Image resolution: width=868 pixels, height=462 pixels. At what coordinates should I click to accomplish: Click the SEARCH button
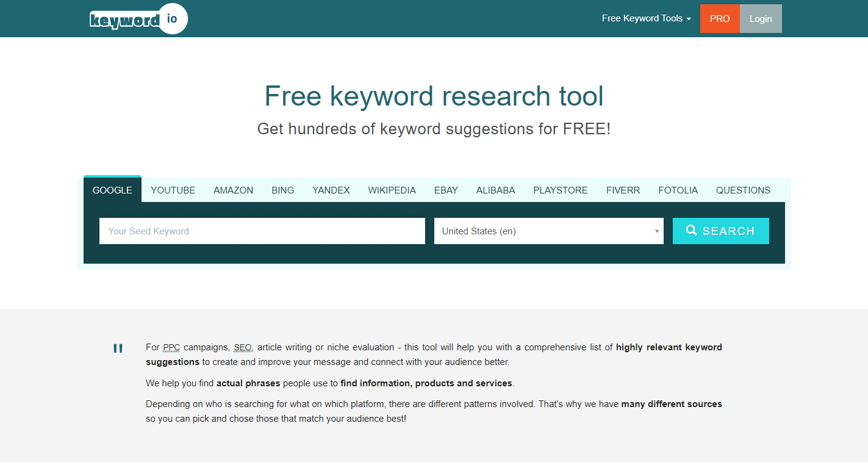721,231
